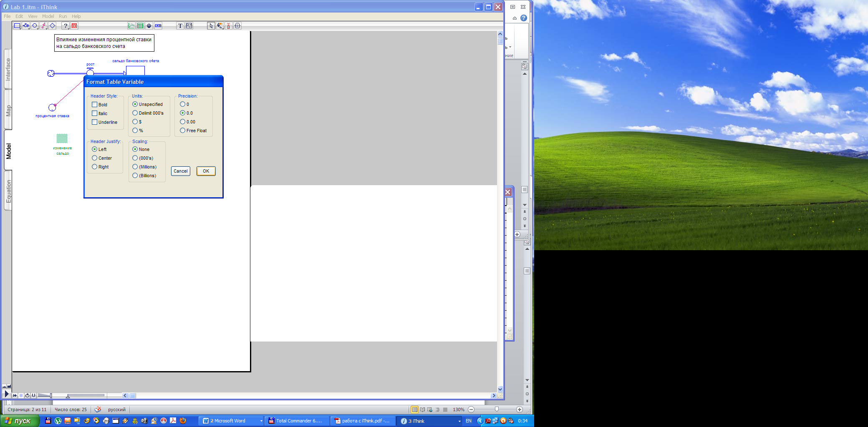The height and width of the screenshot is (427, 868).
Task: Expand hidden system tray icons
Action: (480, 421)
